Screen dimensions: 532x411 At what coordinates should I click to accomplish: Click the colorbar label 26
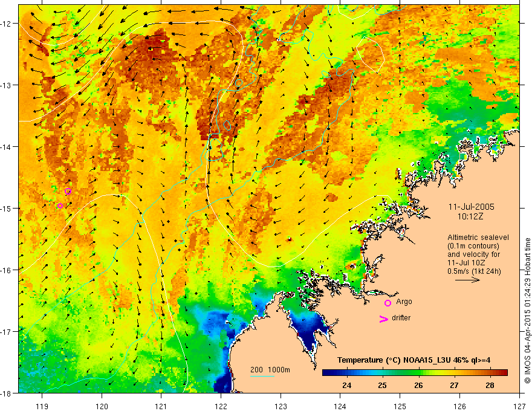coord(418,386)
